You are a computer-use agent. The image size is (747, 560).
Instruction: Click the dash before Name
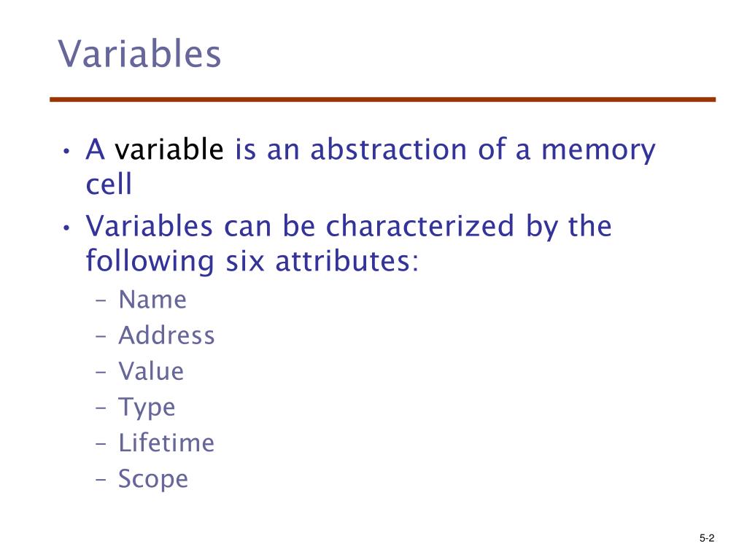[x=101, y=301]
